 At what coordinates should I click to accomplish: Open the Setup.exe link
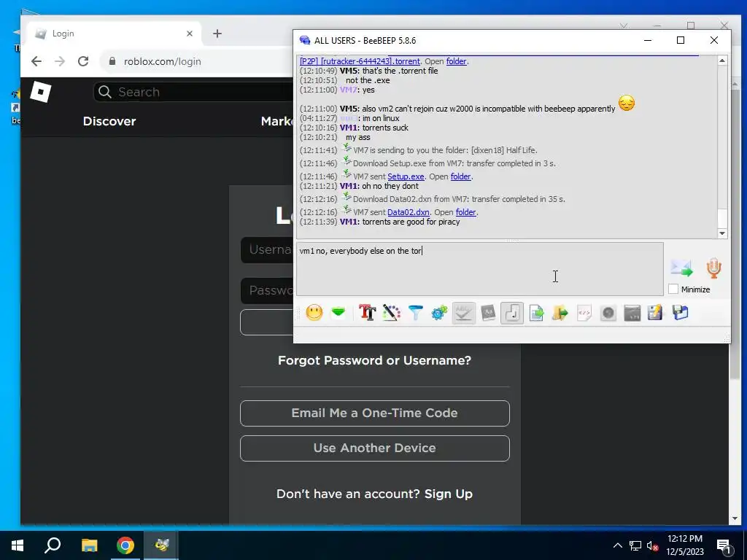tap(406, 176)
